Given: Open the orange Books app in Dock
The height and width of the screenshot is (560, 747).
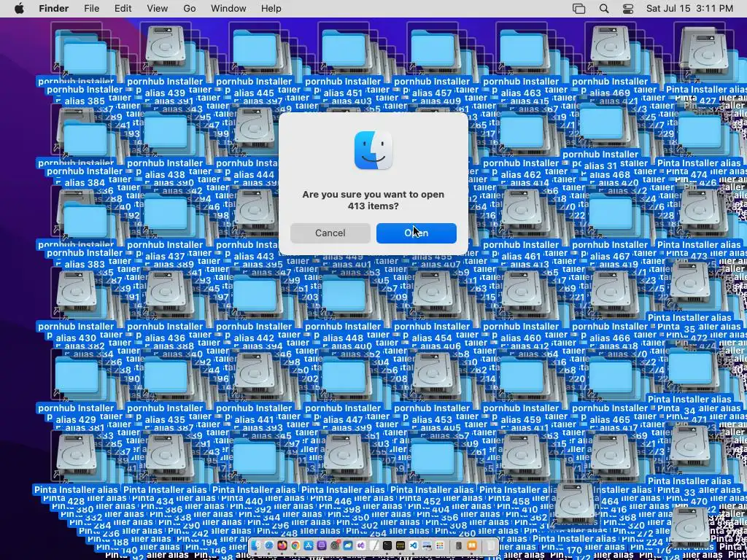Looking at the screenshot, I should point(472,545).
